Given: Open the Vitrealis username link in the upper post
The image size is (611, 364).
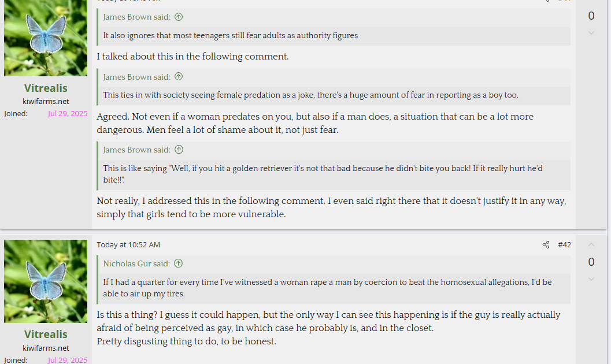Looking at the screenshot, I should tap(46, 88).
